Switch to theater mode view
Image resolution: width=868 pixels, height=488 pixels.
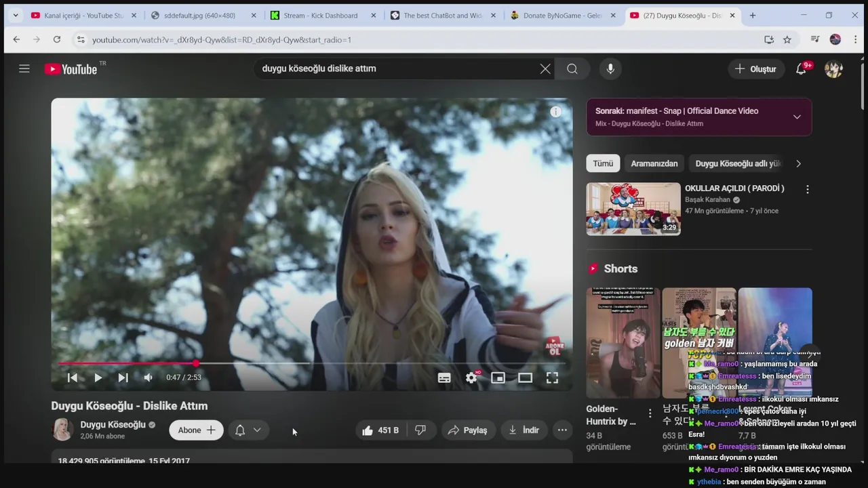pyautogui.click(x=525, y=378)
